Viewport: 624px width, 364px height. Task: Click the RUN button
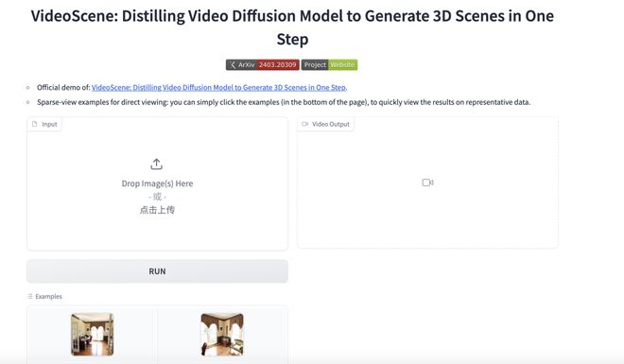(157, 271)
